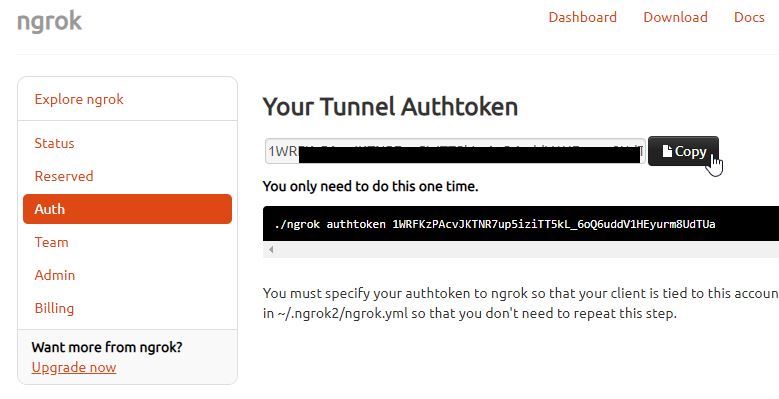This screenshot has height=399, width=779.
Task: Open the Docs link
Action: pos(749,17)
